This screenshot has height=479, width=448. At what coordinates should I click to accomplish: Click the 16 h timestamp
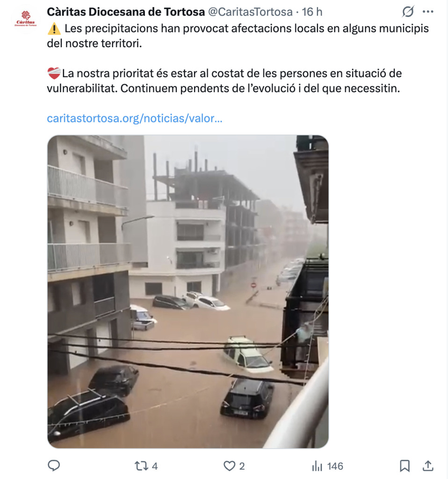[312, 12]
